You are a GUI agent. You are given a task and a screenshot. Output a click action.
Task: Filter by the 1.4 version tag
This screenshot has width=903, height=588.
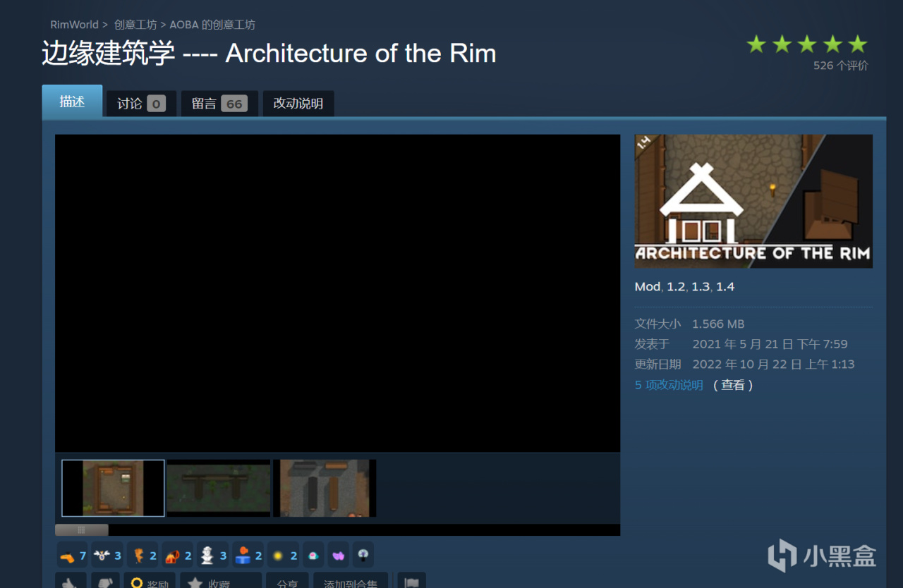click(725, 287)
